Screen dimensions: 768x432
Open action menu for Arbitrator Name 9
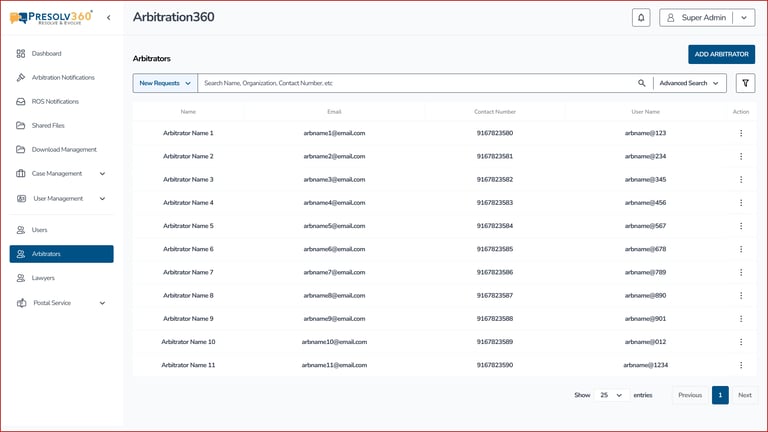click(x=741, y=318)
